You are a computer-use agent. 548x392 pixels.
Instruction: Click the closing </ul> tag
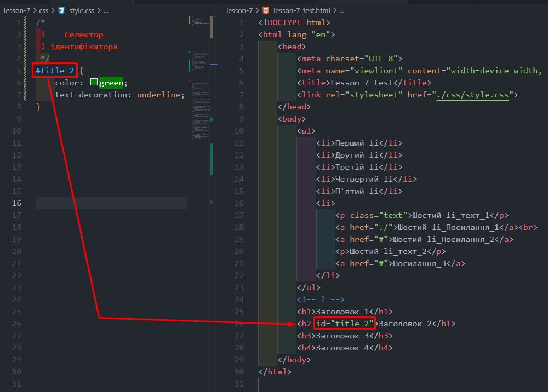coord(309,287)
